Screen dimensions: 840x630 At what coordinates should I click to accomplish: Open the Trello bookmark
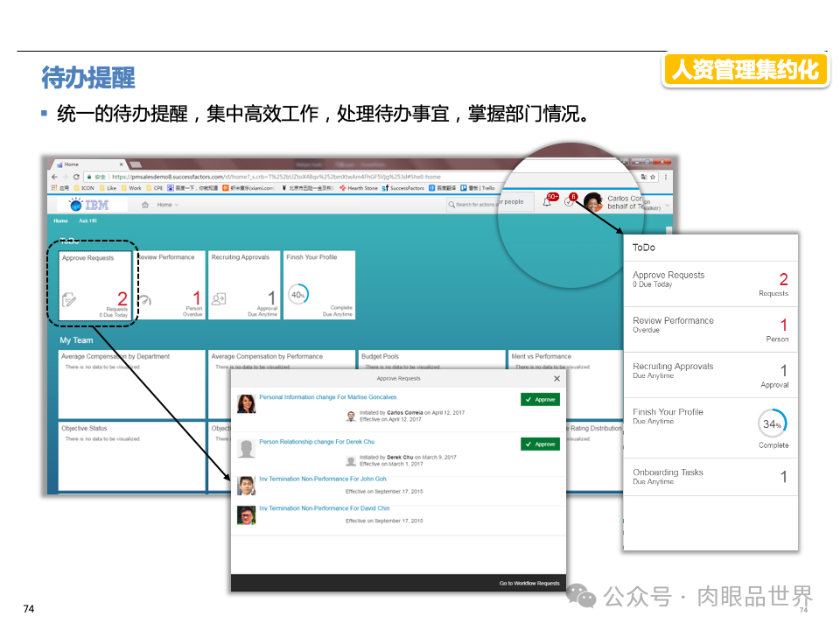click(x=478, y=188)
